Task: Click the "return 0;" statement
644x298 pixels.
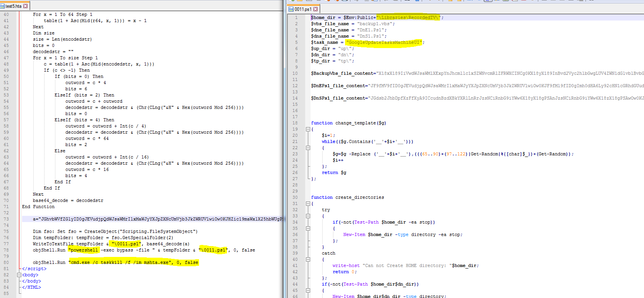Action: click(x=345, y=272)
